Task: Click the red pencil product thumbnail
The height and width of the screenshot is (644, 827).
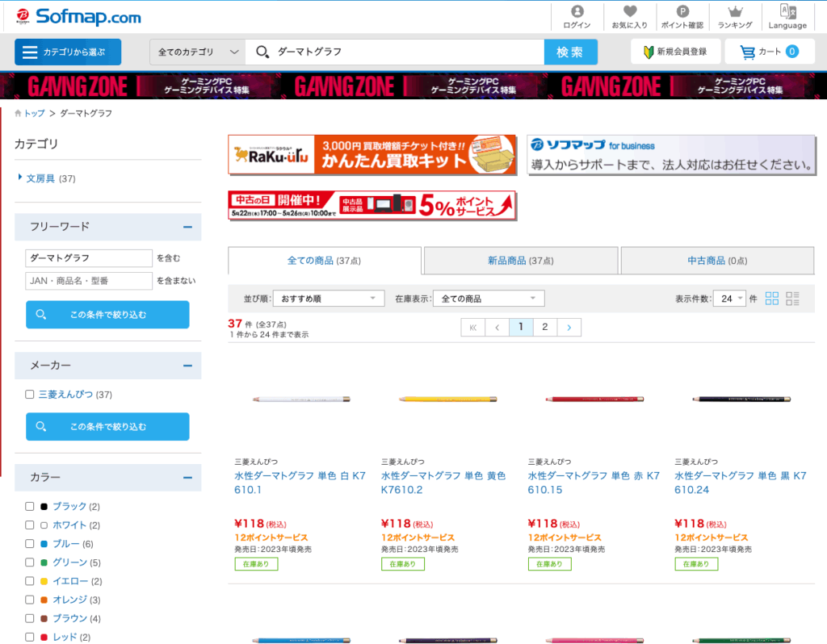Action: (594, 399)
